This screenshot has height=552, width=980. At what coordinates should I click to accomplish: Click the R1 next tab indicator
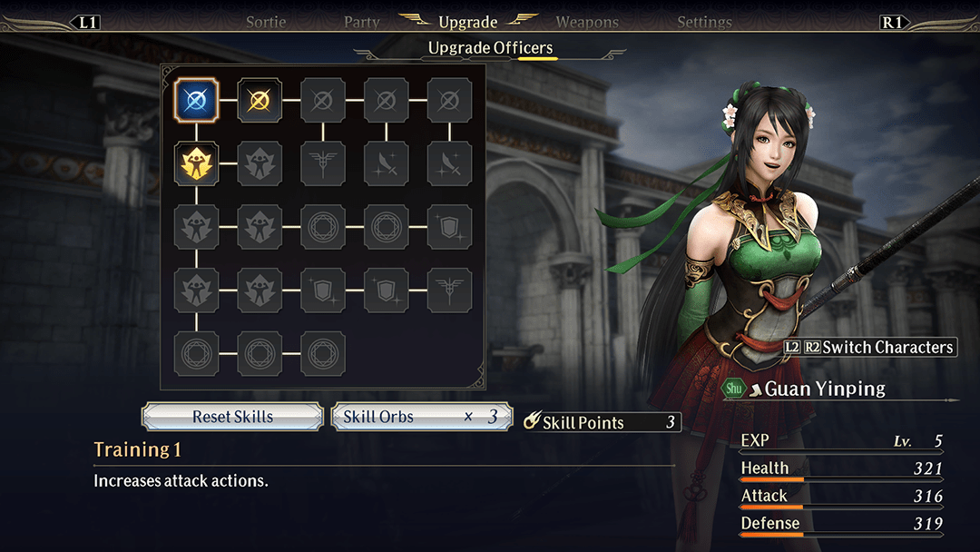(893, 23)
